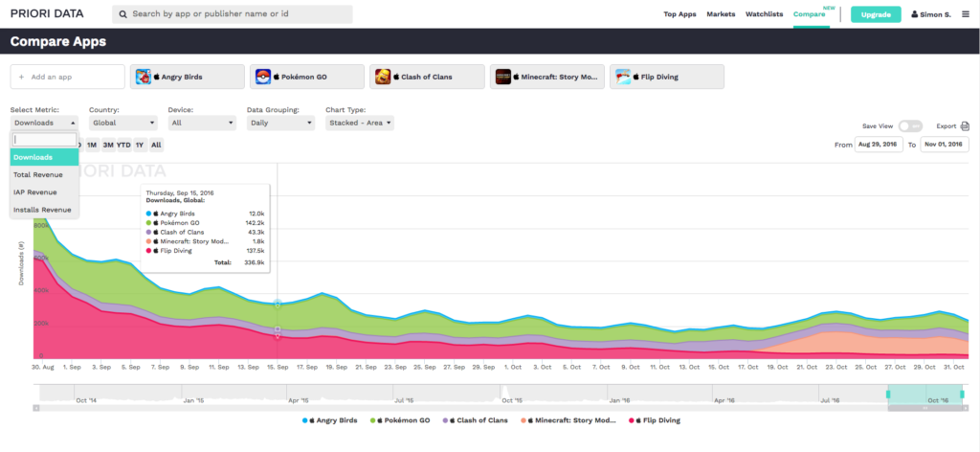
Task: Select the All time range button
Action: click(156, 145)
